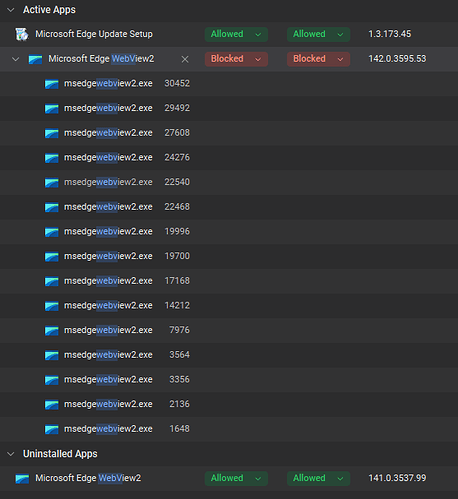This screenshot has width=458, height=499.
Task: Select msedgewebview2.exe name in row 7976
Action: point(108,330)
